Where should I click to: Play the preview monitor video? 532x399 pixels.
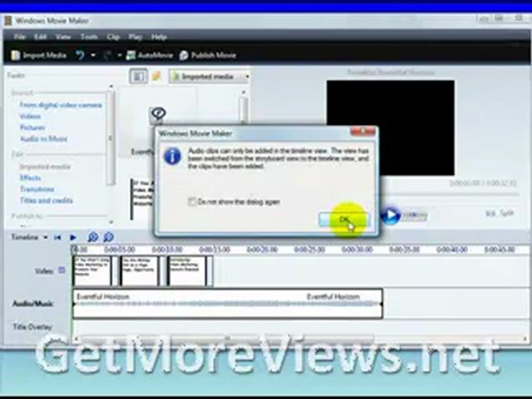(390, 215)
